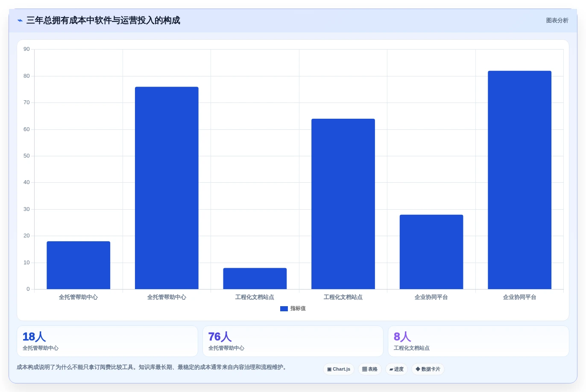Viewport: 586px width, 392px height.
Task: Click the y-axis label 0
Action: (x=28, y=289)
